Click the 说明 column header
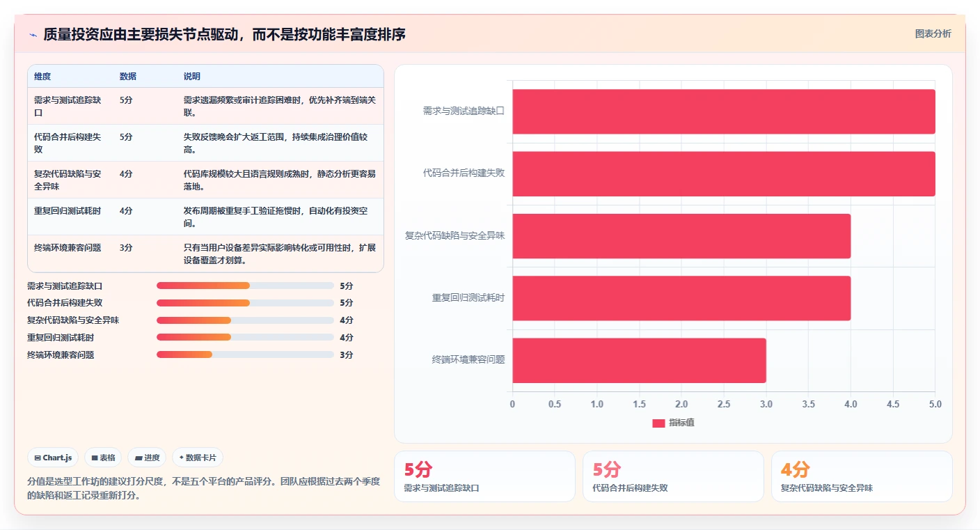980x530 pixels. 192,77
